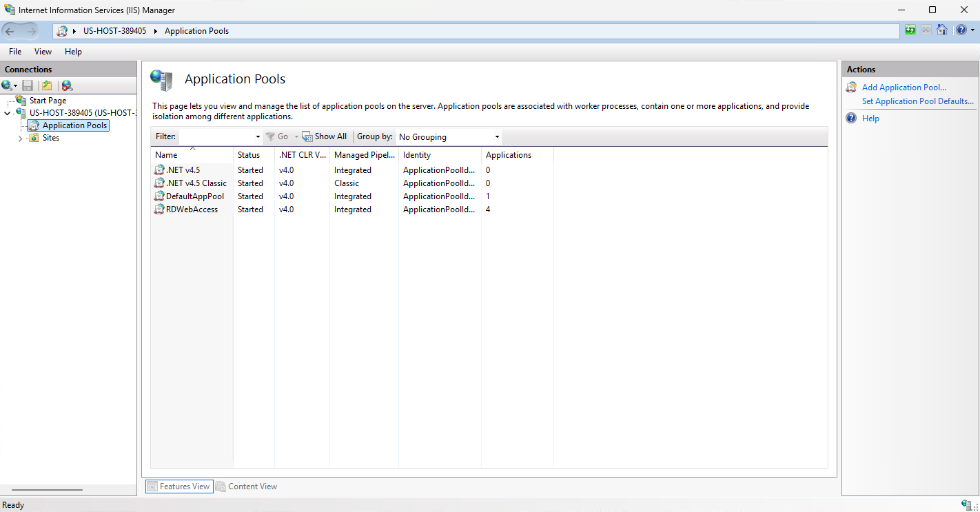Click the US-HOST-389405 server node icon
The width and height of the screenshot is (980, 512).
(21, 113)
